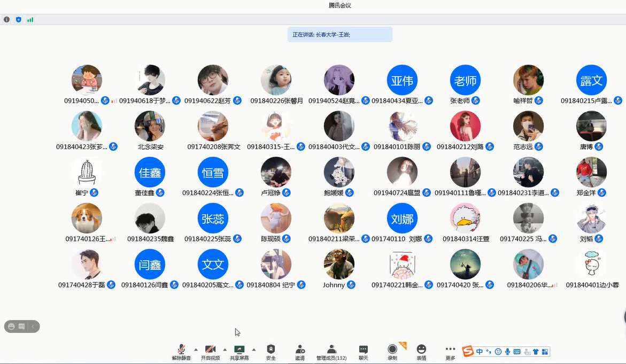This screenshot has width=626, height=364.
Task: Check the green network signal icon
Action: tap(30, 20)
